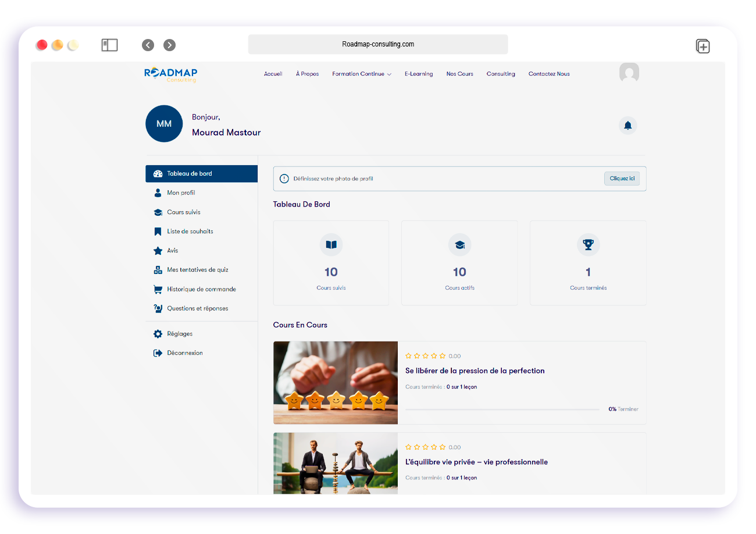
Task: Click the Cliquez ici button
Action: (x=622, y=179)
